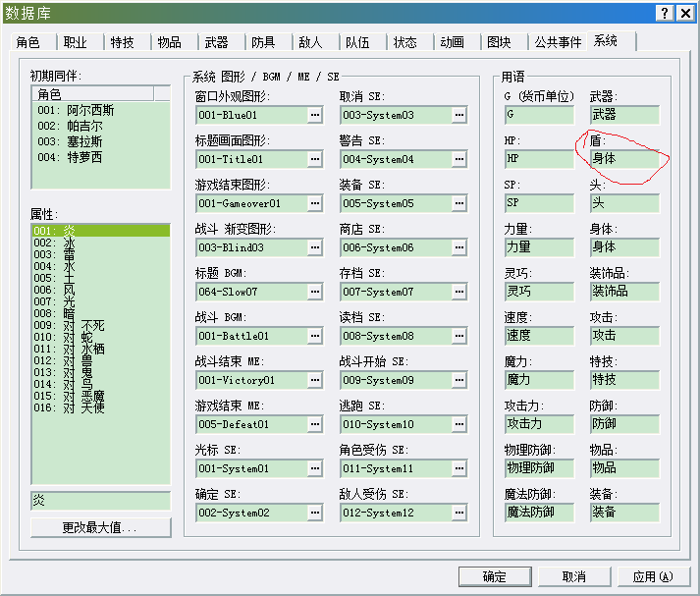This screenshot has height=596, width=700.
Task: Click ellipsis button beside 006-System06
Action: pyautogui.click(x=459, y=247)
